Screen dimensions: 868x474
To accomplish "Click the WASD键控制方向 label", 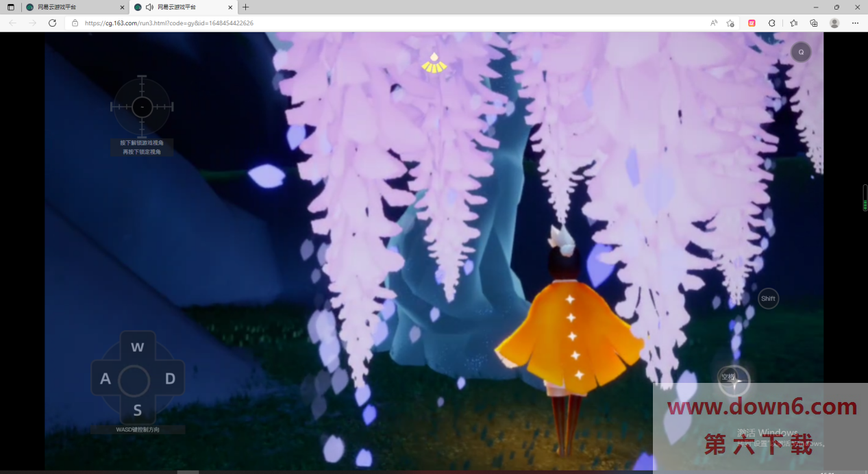I will [138, 429].
